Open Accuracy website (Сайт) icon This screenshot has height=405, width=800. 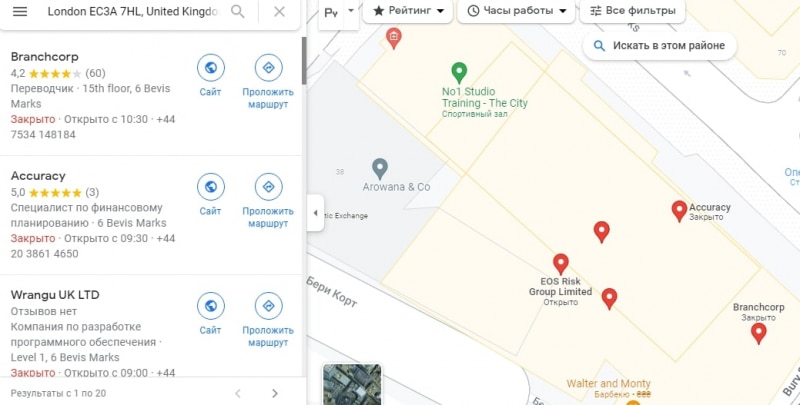click(211, 187)
